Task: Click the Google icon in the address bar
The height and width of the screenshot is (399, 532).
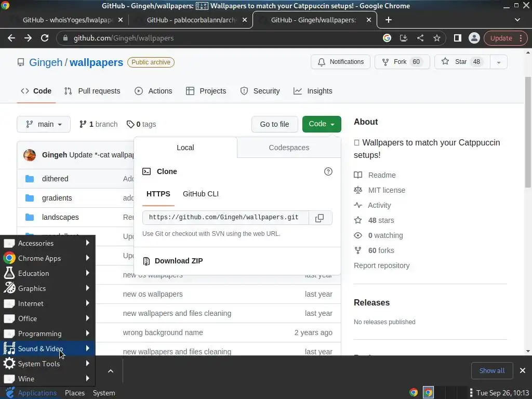Action: (x=387, y=38)
